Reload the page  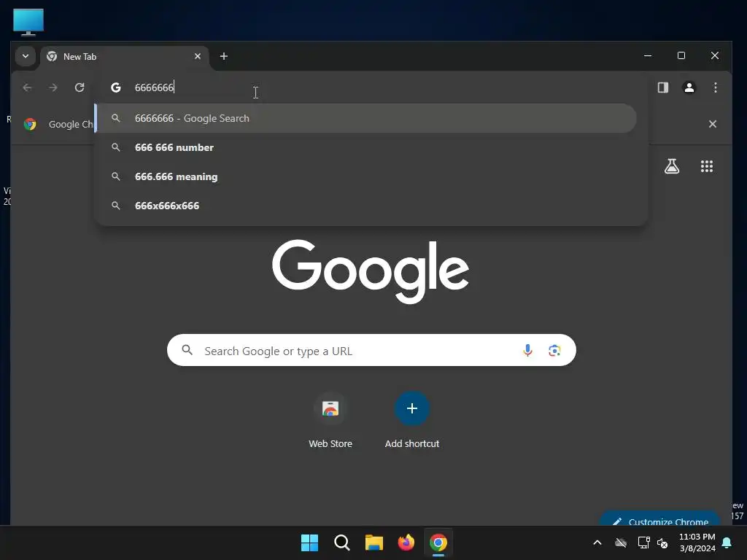(80, 87)
